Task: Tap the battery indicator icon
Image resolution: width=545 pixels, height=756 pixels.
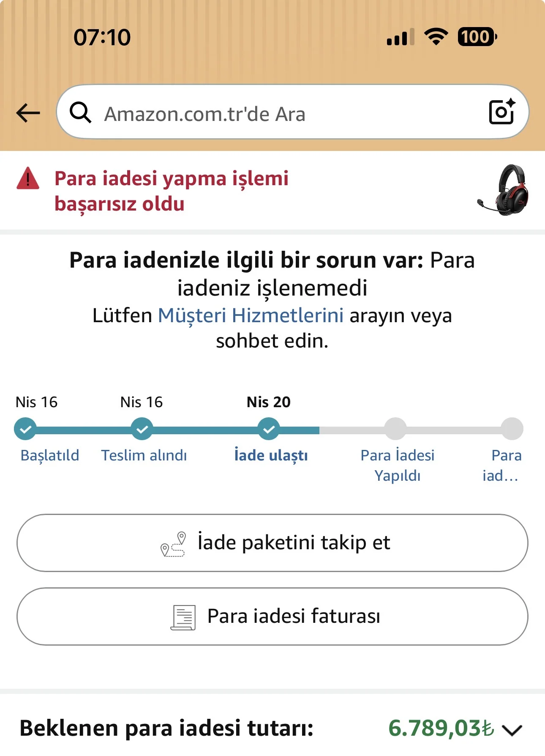Action: (x=477, y=37)
